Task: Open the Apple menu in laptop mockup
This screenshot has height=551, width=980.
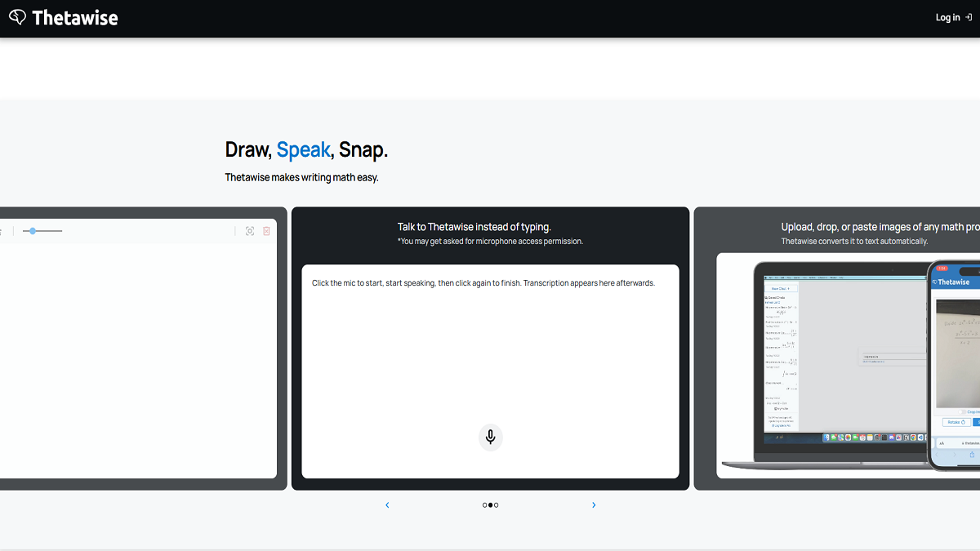Action: coord(767,278)
